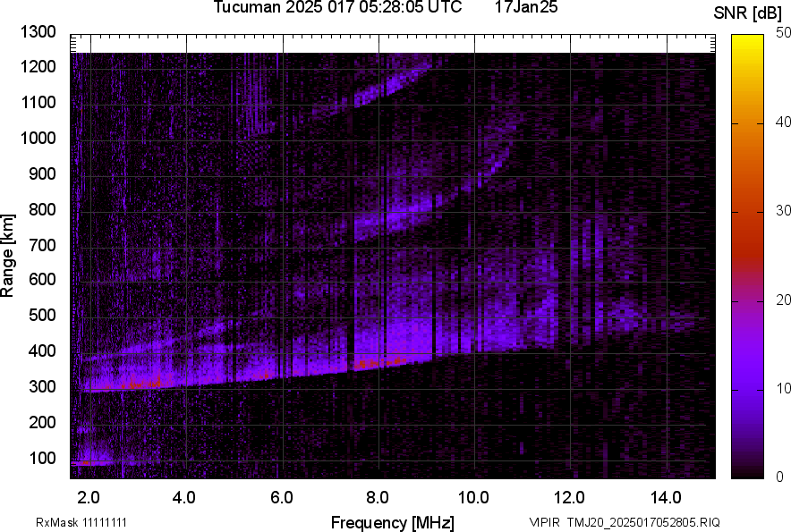Click the 900 range tick label

pyautogui.click(x=42, y=173)
